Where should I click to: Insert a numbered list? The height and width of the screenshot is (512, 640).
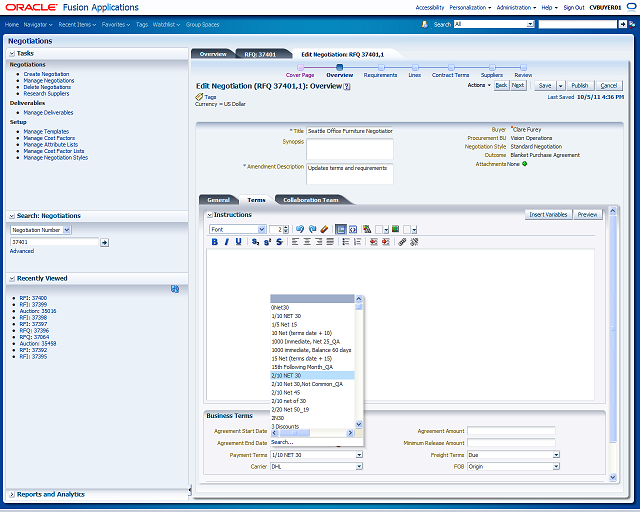pyautogui.click(x=358, y=242)
